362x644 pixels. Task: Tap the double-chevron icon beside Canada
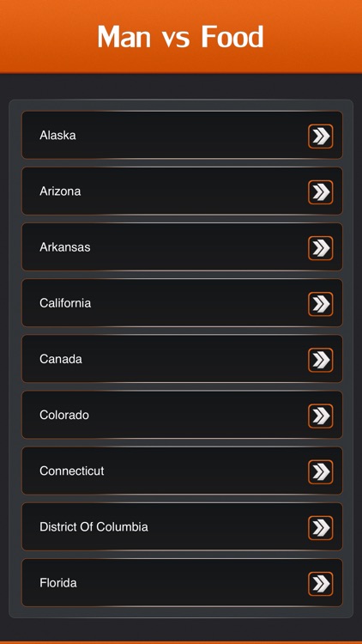pos(321,360)
